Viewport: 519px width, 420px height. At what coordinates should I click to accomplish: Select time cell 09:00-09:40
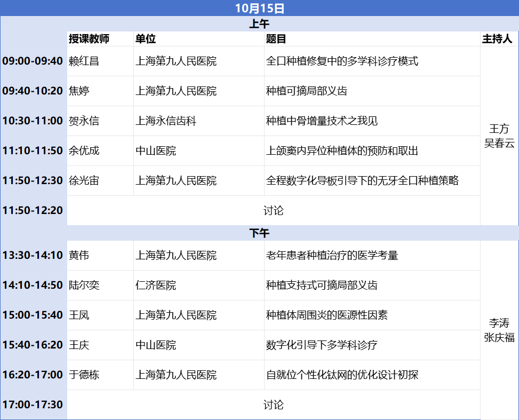(x=33, y=61)
